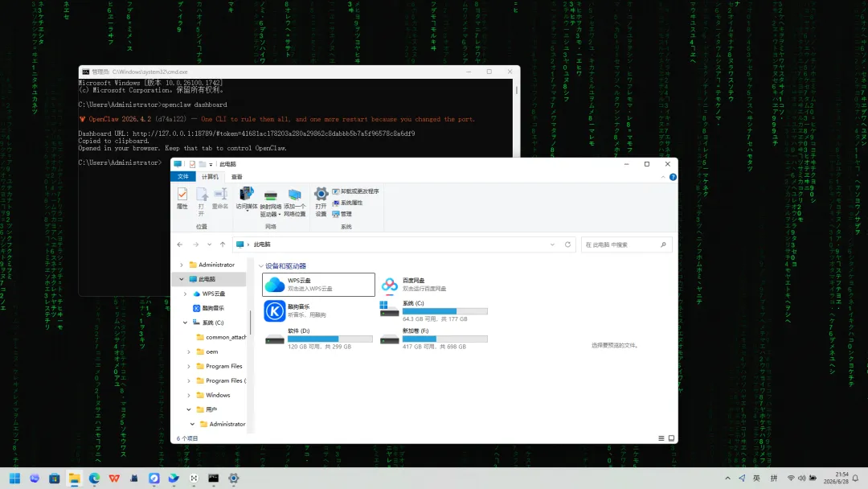
Task: Click the refresh button beside address bar
Action: [567, 244]
